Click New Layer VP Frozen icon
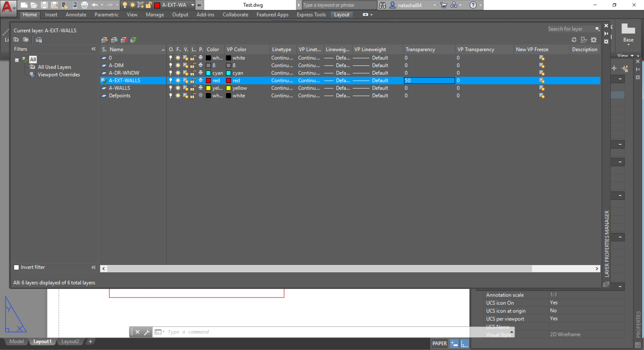This screenshot has height=350, width=644. click(114, 40)
